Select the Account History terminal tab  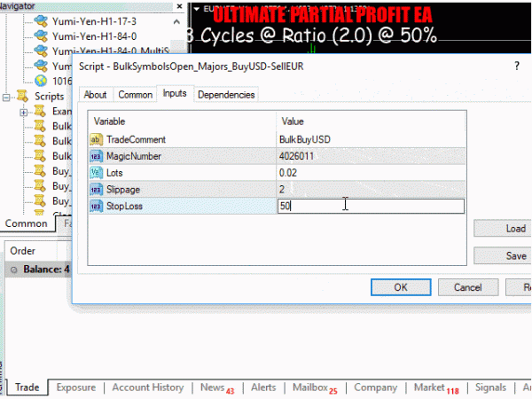coord(148,387)
